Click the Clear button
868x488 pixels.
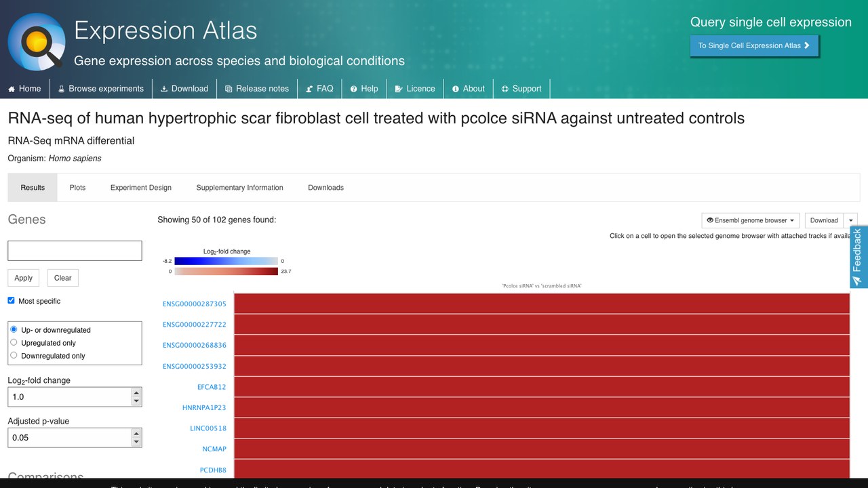click(63, 278)
